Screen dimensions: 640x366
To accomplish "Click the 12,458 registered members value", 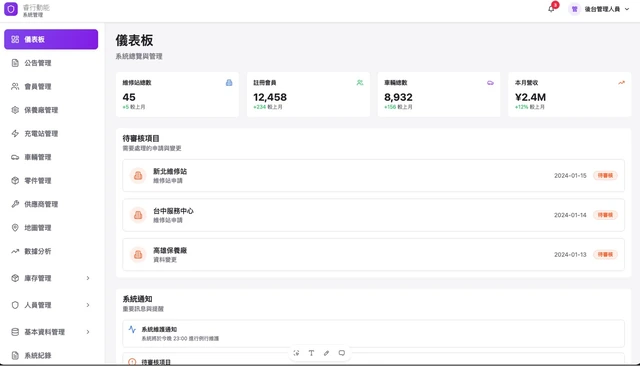I will 270,97.
